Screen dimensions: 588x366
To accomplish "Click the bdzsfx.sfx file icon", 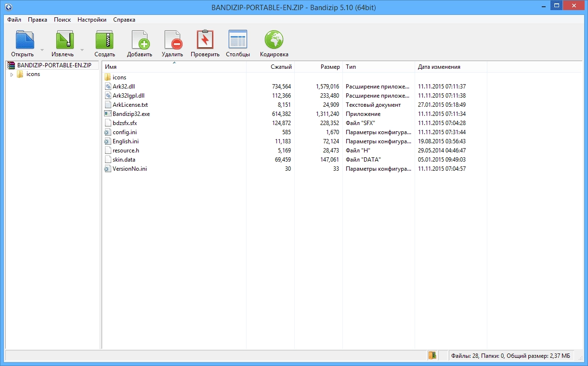I will (108, 123).
